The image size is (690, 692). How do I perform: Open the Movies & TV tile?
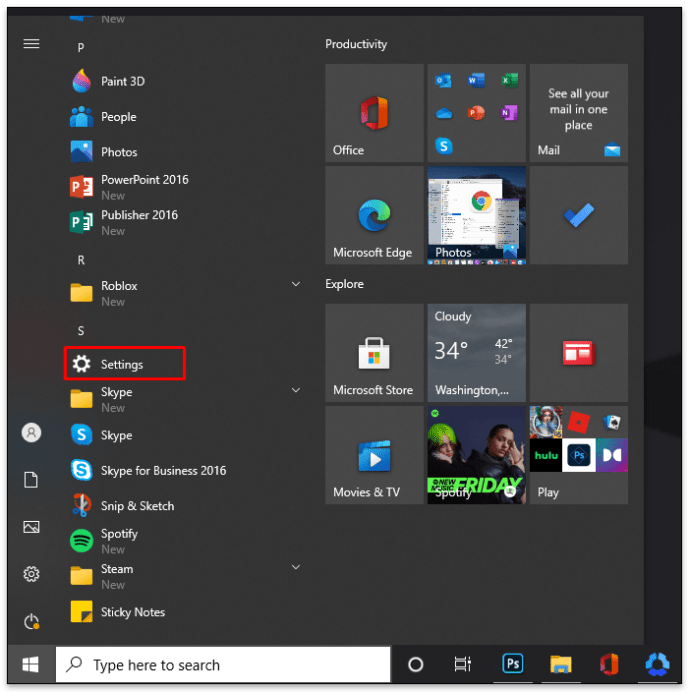tap(374, 455)
